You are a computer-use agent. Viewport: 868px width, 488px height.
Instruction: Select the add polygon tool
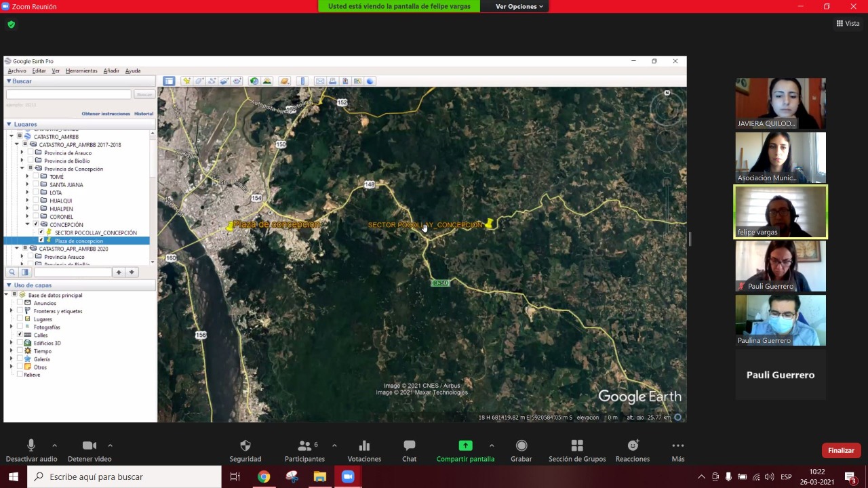(199, 81)
